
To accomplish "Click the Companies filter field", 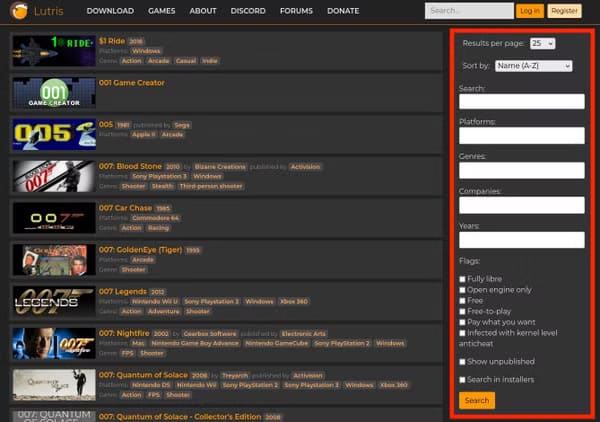I will (522, 205).
